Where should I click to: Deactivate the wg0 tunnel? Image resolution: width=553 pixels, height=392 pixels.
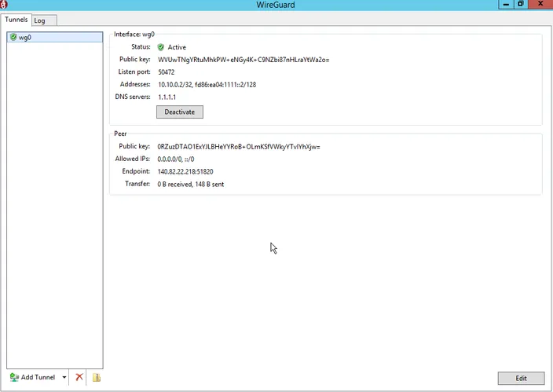coord(180,112)
